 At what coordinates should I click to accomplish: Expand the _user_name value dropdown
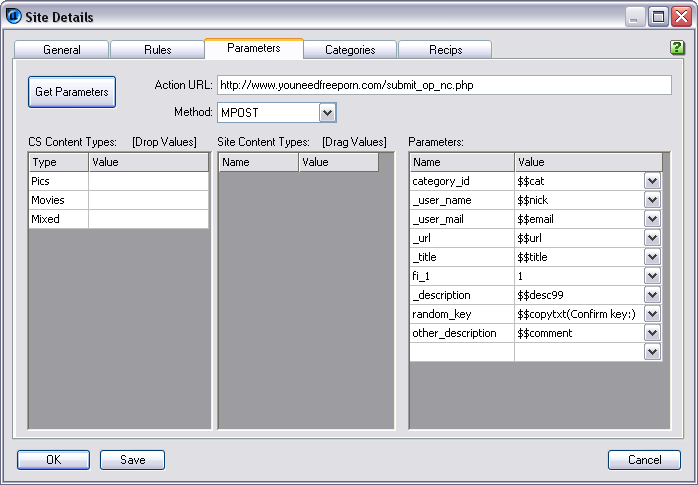(x=652, y=200)
